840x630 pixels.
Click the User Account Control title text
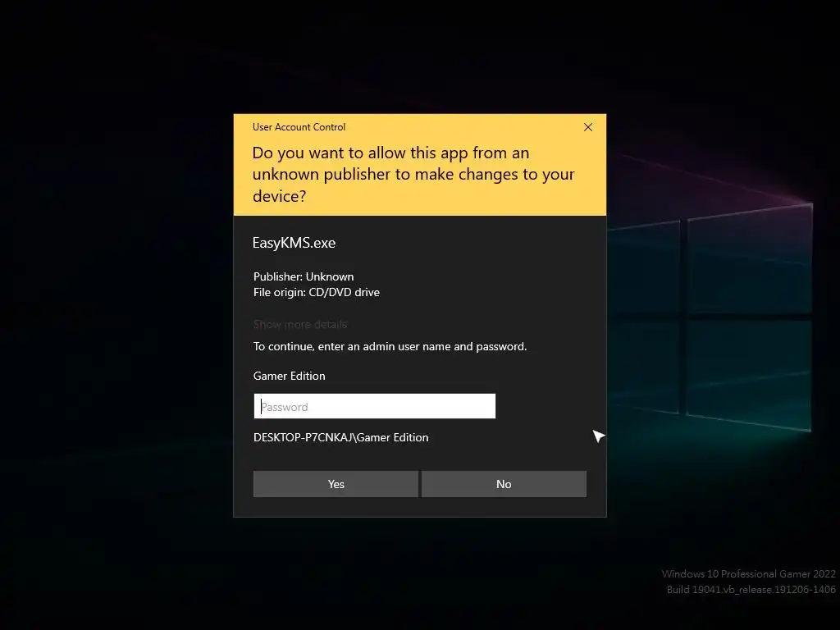point(299,127)
